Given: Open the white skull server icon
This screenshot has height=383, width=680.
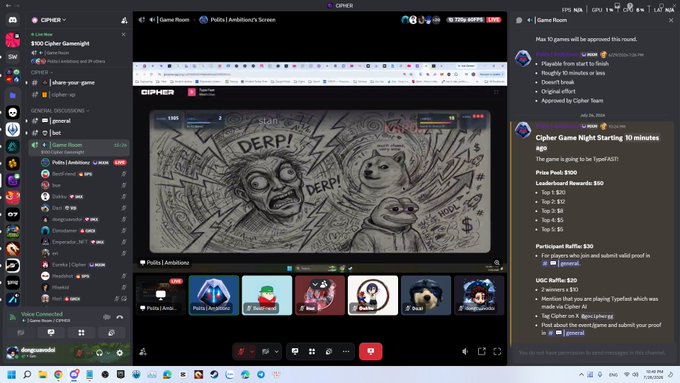Looking at the screenshot, I should (x=13, y=112).
